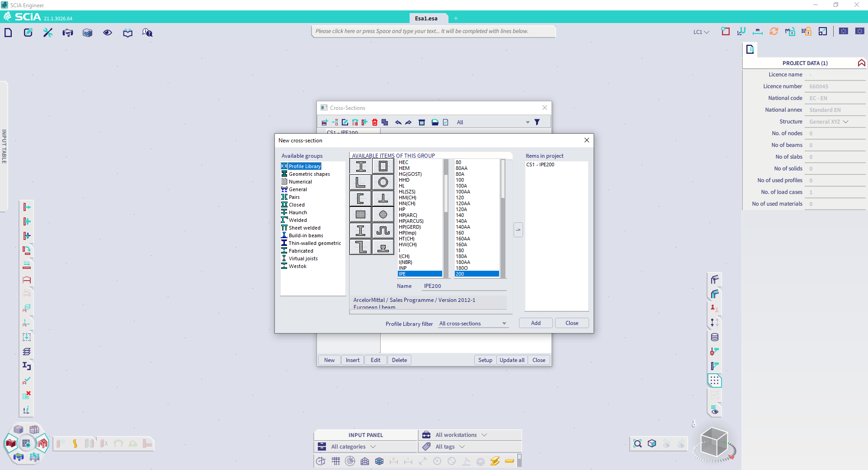Click the Add button to add IPE200
This screenshot has height=470, width=868.
(x=535, y=323)
